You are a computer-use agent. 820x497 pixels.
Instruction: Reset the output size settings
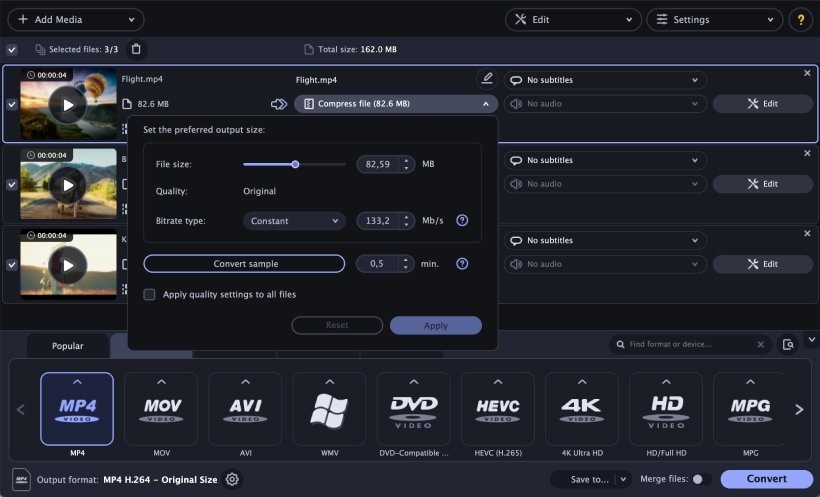(337, 325)
